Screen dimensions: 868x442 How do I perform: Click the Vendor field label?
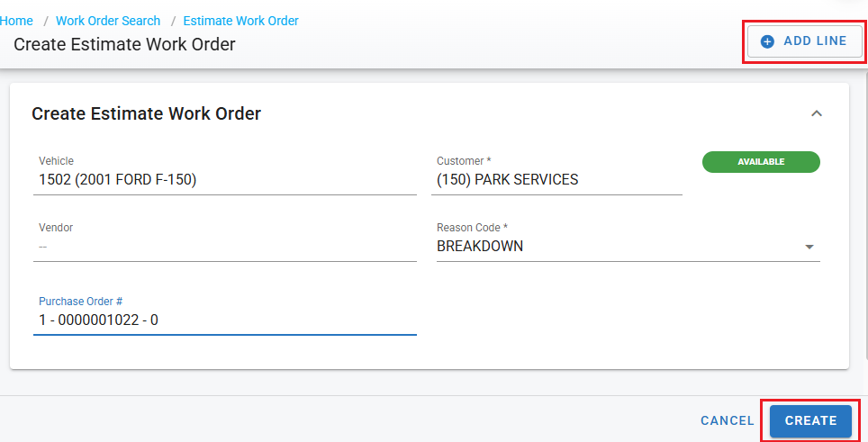[55, 228]
